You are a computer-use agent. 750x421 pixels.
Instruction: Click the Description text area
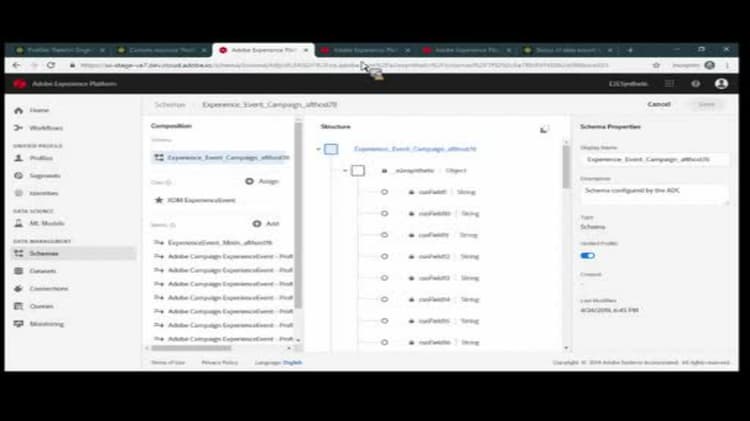pos(654,194)
